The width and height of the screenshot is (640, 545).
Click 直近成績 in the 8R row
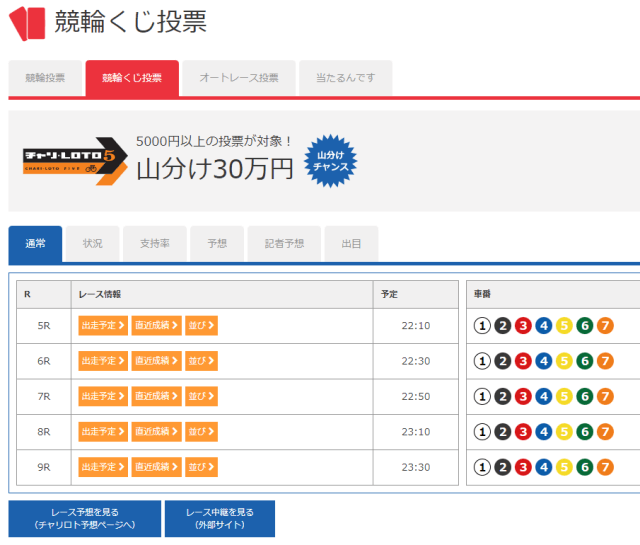157,432
